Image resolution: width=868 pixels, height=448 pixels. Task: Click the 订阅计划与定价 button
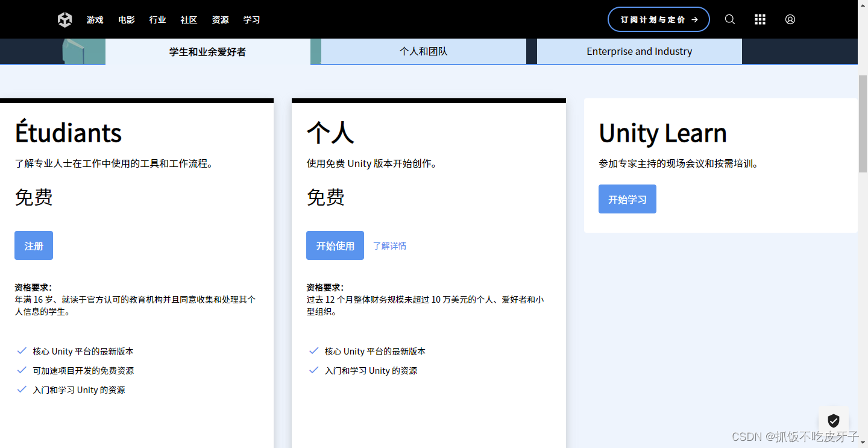659,19
